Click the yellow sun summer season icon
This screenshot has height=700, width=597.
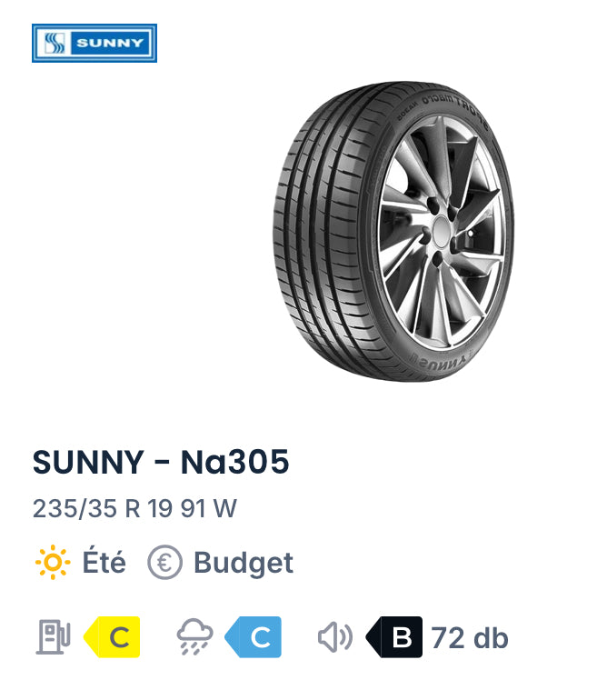click(52, 563)
